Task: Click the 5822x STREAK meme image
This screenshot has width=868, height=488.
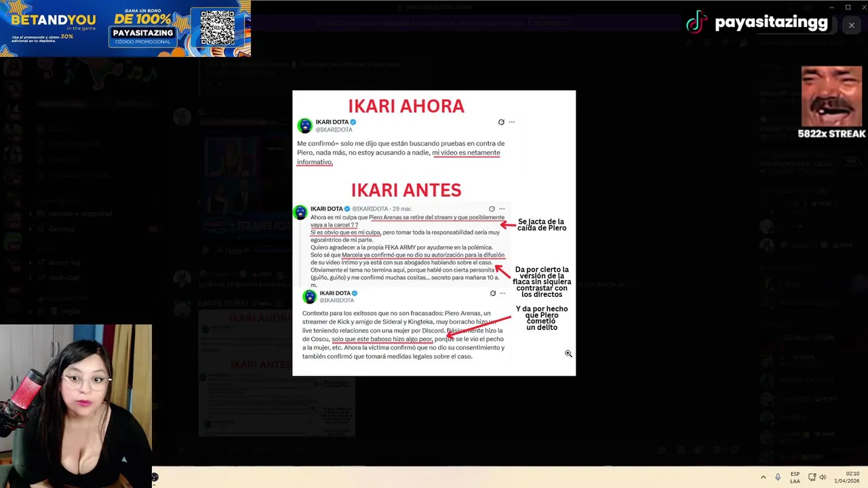Action: click(831, 102)
